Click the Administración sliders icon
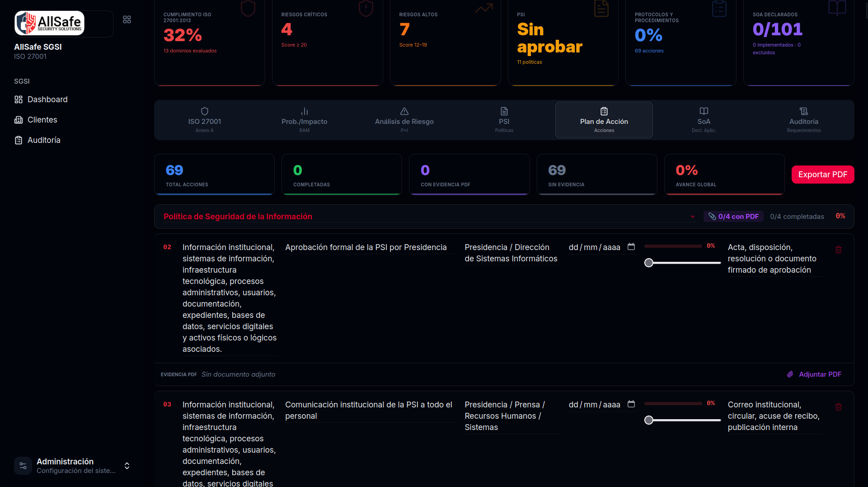This screenshot has width=868, height=487. (x=23, y=466)
